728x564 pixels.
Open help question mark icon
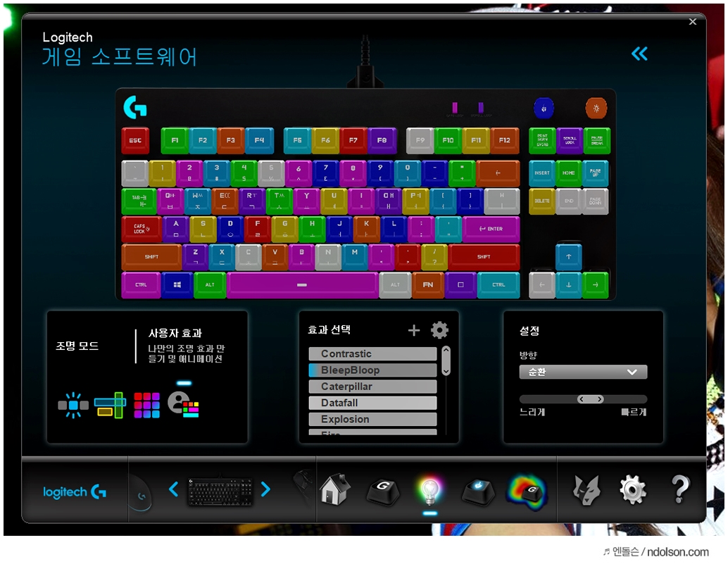click(x=681, y=489)
